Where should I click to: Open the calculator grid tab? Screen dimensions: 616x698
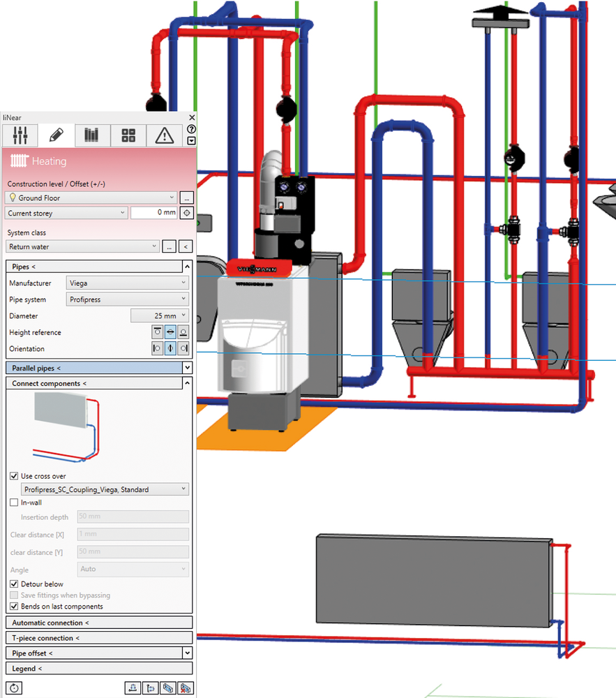click(x=128, y=135)
